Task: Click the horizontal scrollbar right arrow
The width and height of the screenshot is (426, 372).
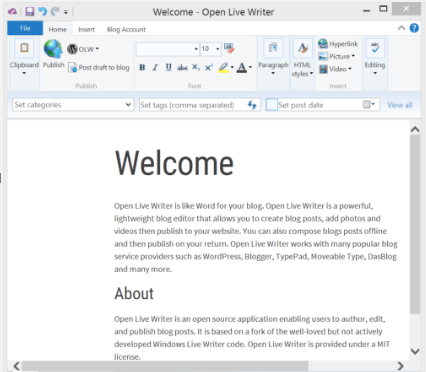Action: point(400,366)
